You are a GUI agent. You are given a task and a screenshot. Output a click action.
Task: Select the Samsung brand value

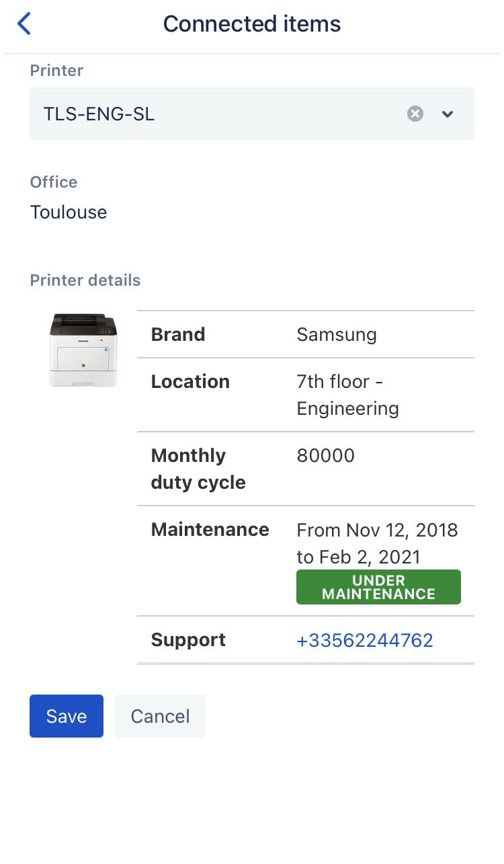[x=337, y=334]
